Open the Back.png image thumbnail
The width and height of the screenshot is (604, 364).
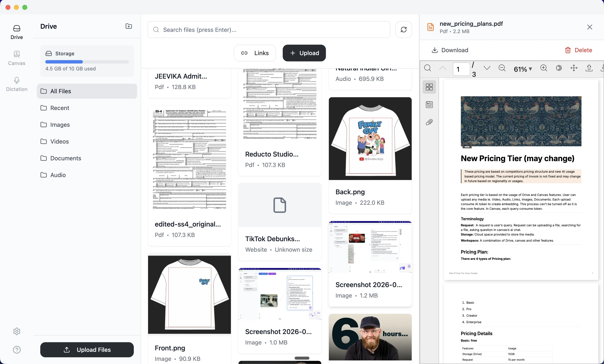point(370,139)
